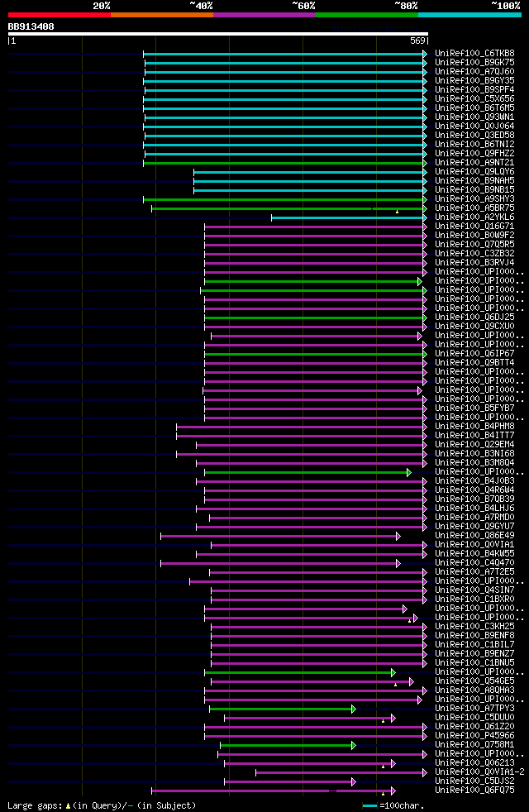The image size is (529, 812).
Task: Select the UniRef100_Q0J064 label
Action: (474, 127)
